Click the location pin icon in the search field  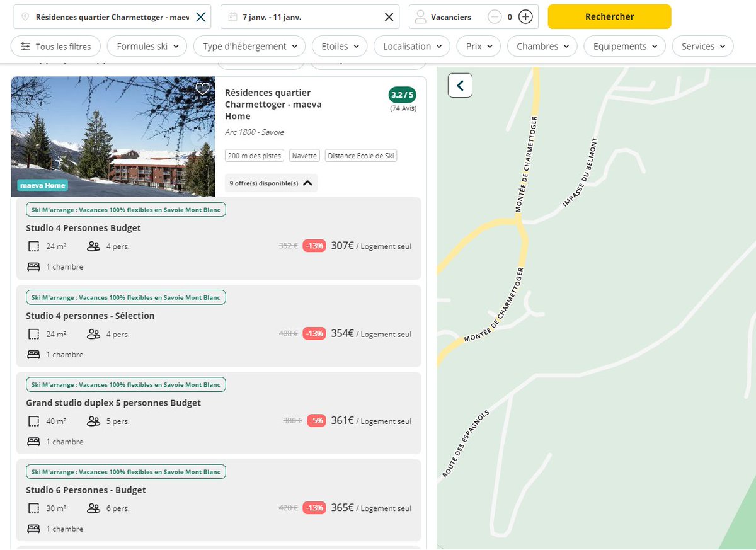(25, 17)
